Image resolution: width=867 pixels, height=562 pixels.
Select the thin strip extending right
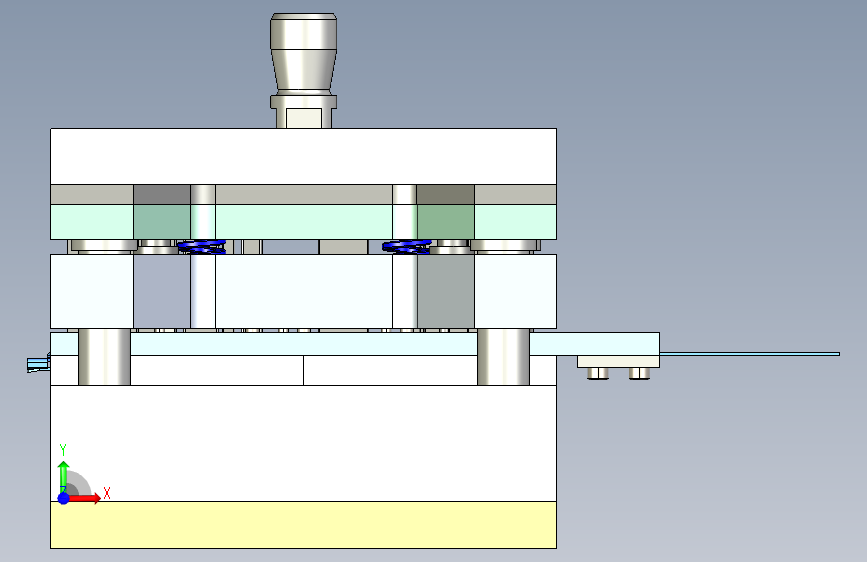pyautogui.click(x=750, y=354)
